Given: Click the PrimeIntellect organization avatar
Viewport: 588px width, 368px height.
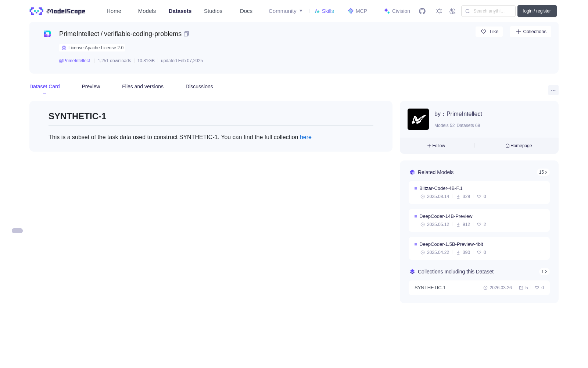Looking at the screenshot, I should (x=418, y=119).
